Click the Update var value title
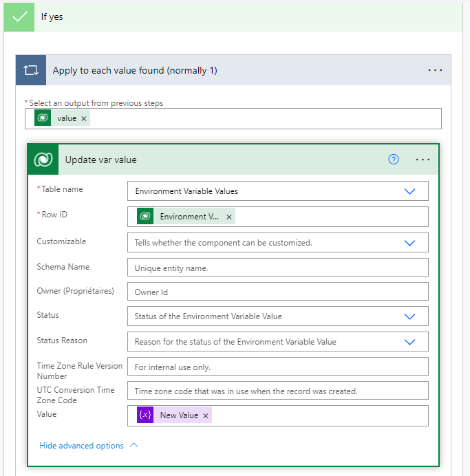Image resolution: width=470 pixels, height=476 pixels. click(x=100, y=160)
